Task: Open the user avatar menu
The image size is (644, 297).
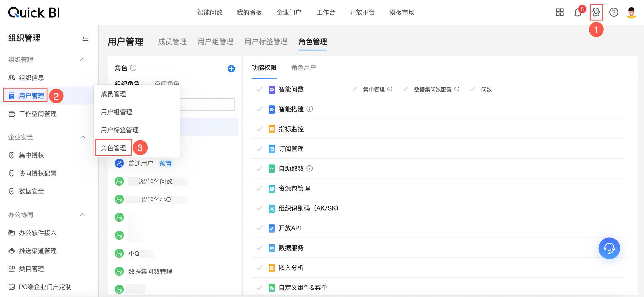Action: [x=631, y=12]
